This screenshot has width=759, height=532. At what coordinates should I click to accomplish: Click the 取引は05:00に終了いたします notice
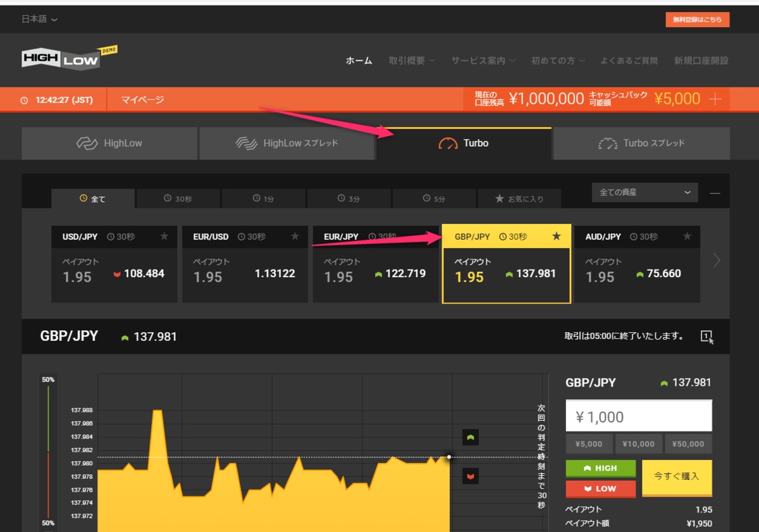pos(624,336)
